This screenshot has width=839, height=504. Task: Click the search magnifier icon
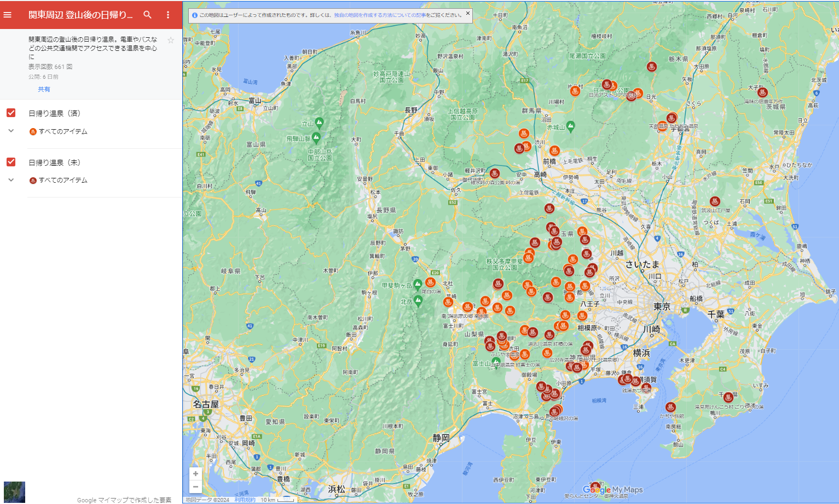point(147,15)
